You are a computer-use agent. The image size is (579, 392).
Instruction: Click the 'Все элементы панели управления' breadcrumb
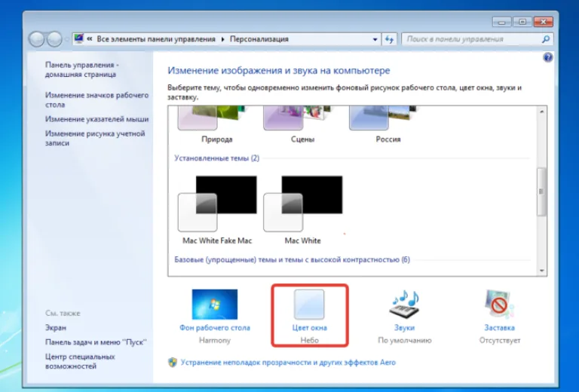point(156,39)
